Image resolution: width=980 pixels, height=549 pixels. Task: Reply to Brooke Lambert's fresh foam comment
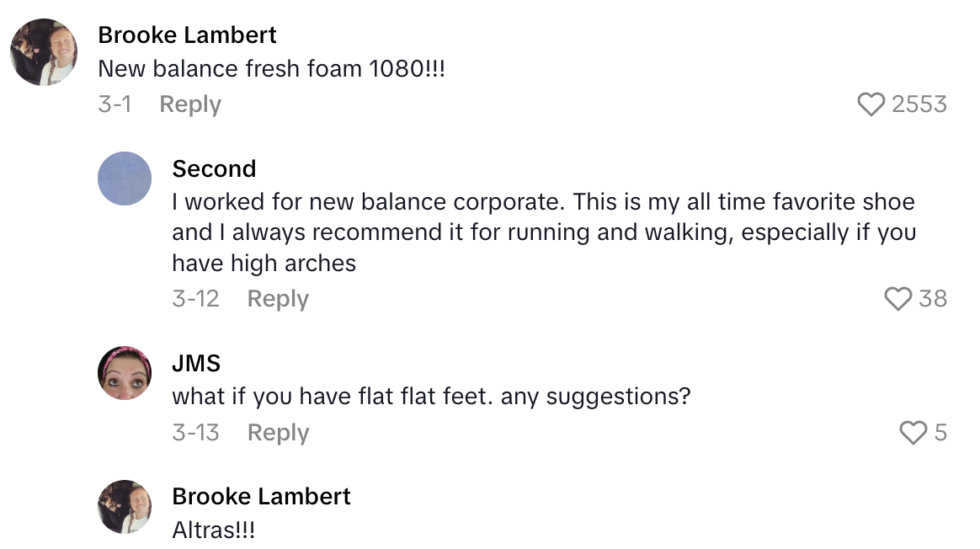tap(190, 104)
